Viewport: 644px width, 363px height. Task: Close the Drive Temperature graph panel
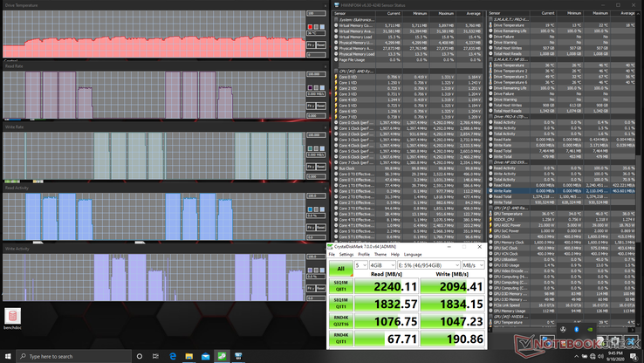tap(325, 6)
